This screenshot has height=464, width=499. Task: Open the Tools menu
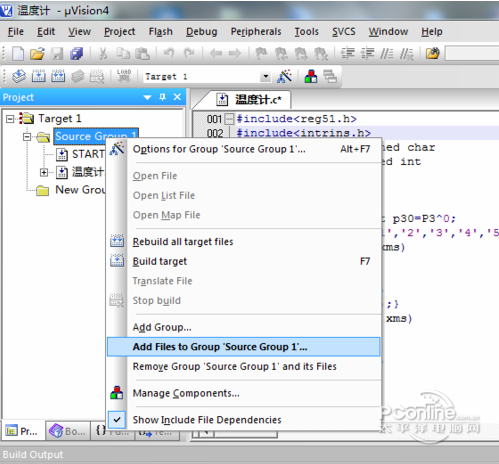pyautogui.click(x=307, y=32)
